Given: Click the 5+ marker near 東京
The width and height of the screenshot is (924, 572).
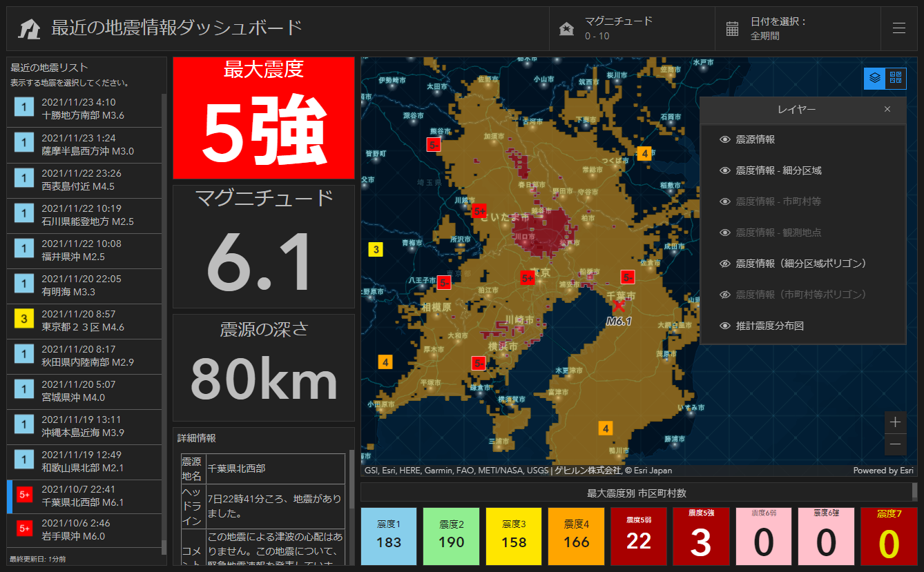Looking at the screenshot, I should coord(528,277).
